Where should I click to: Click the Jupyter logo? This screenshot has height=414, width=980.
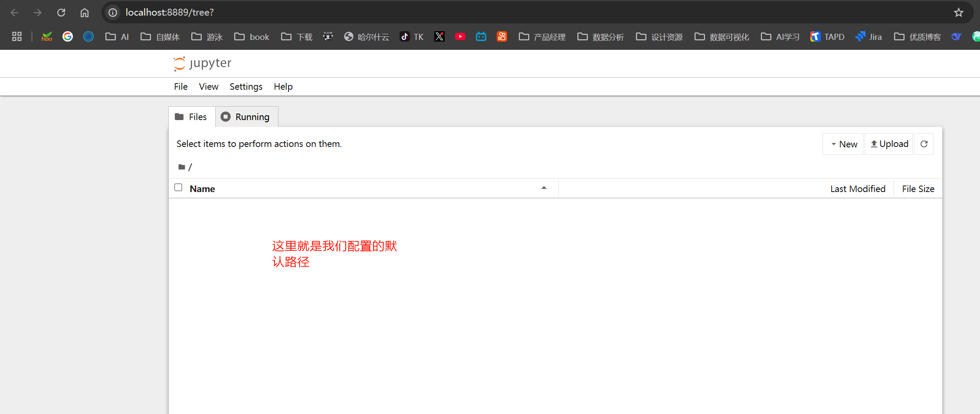pyautogui.click(x=202, y=63)
